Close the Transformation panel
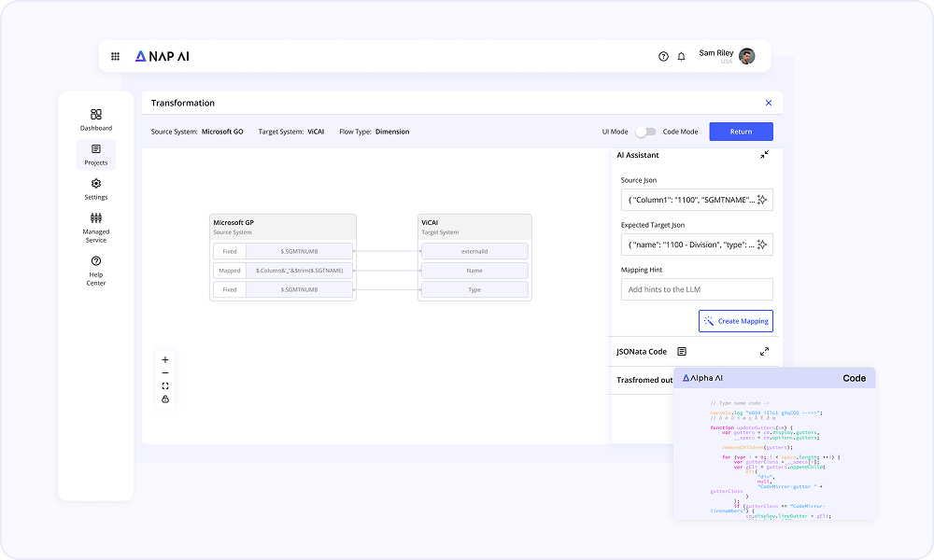 (x=769, y=103)
